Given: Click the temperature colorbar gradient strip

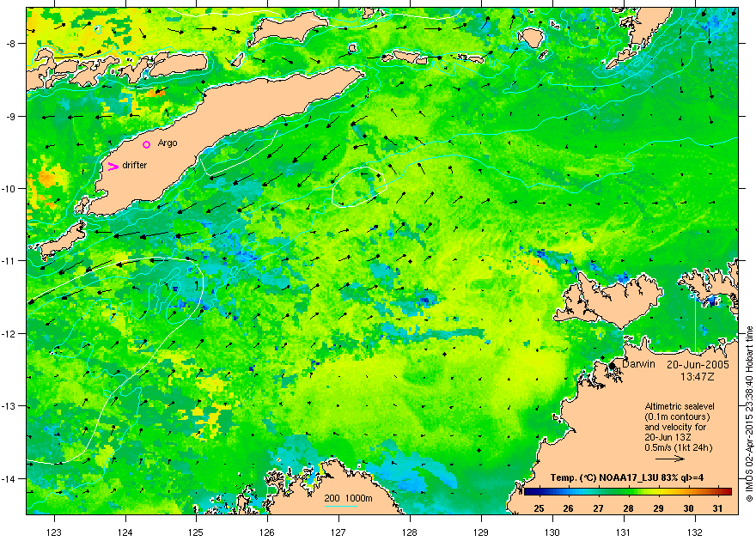Looking at the screenshot, I should (628, 492).
